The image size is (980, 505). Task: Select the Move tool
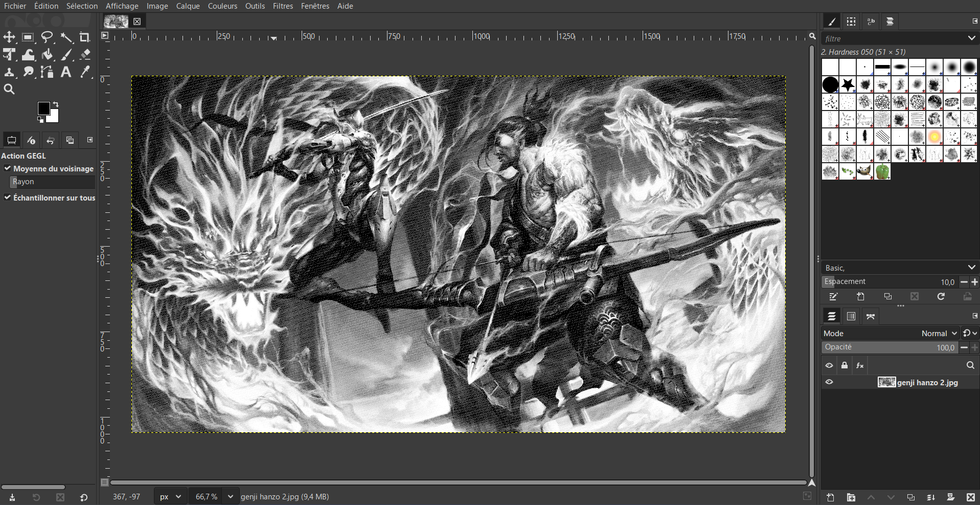pos(9,37)
